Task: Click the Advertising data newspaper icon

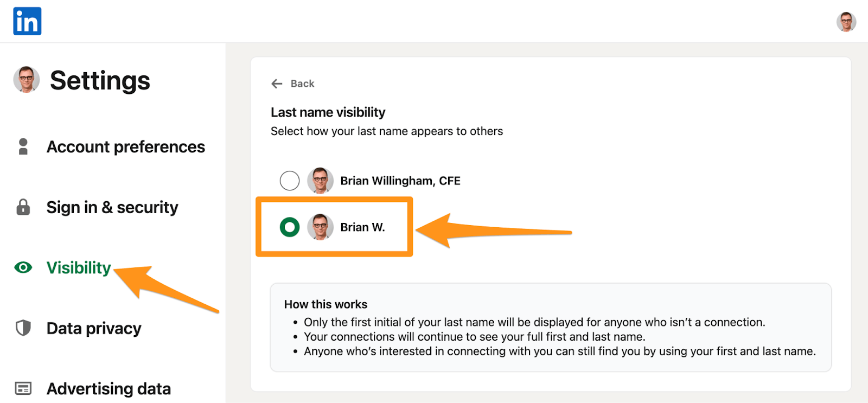Action: 23,388
